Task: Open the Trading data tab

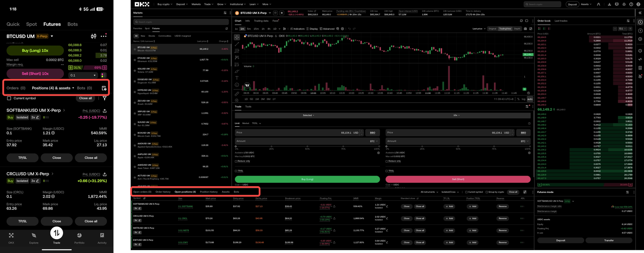Action: coord(261,21)
